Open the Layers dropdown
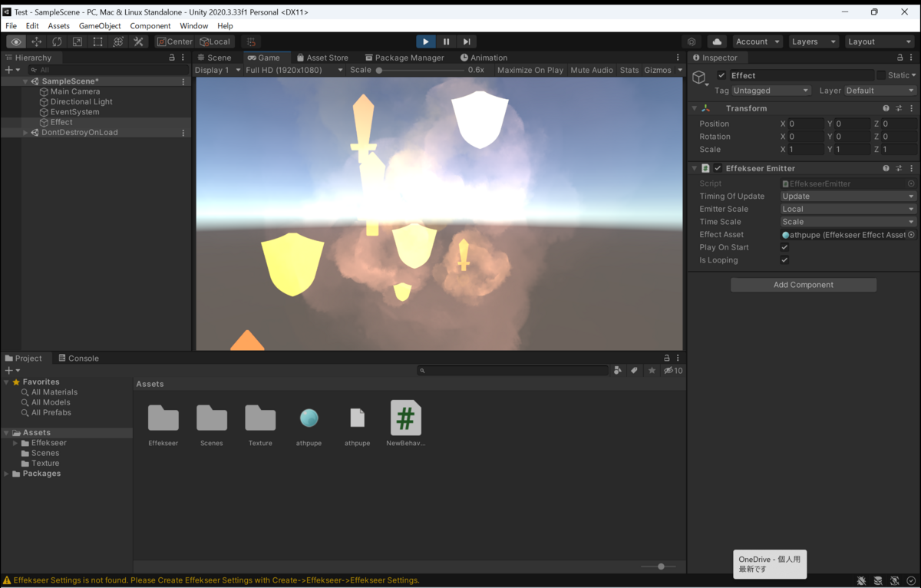This screenshot has width=921, height=588. pos(814,41)
